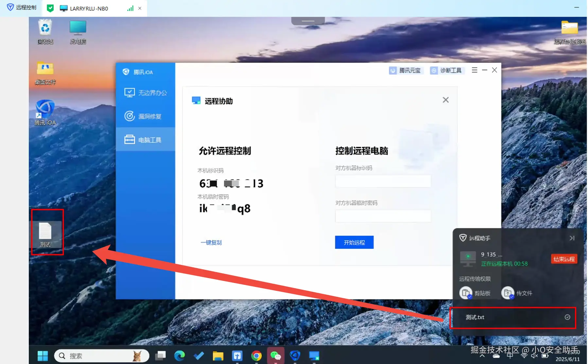Click the 远程控制 app logo

(x=10, y=7)
